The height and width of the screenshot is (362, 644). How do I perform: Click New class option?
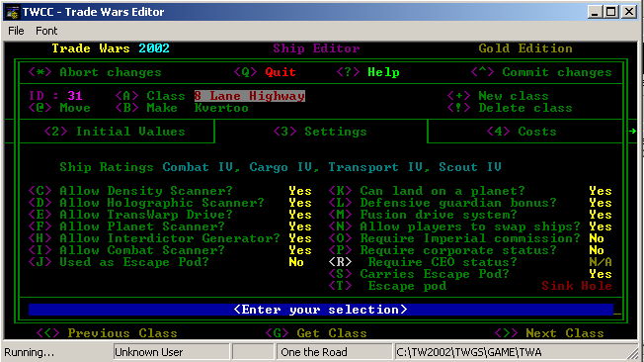point(498,96)
